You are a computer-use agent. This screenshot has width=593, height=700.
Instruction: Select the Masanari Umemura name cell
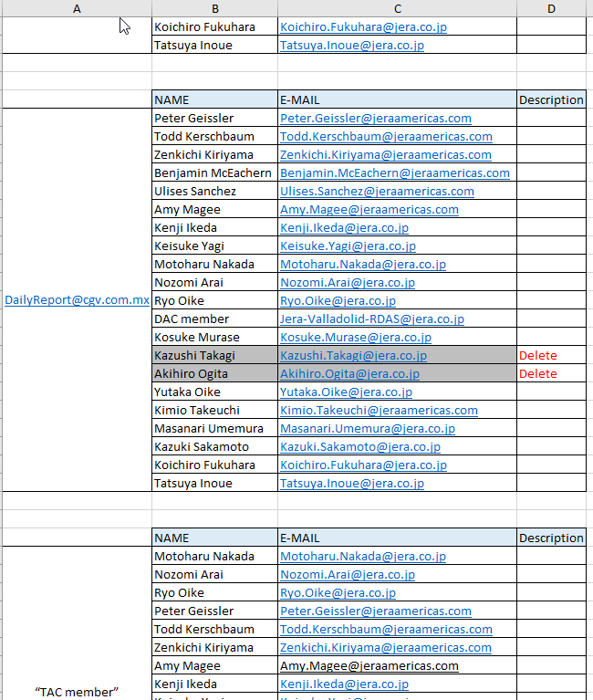click(214, 429)
